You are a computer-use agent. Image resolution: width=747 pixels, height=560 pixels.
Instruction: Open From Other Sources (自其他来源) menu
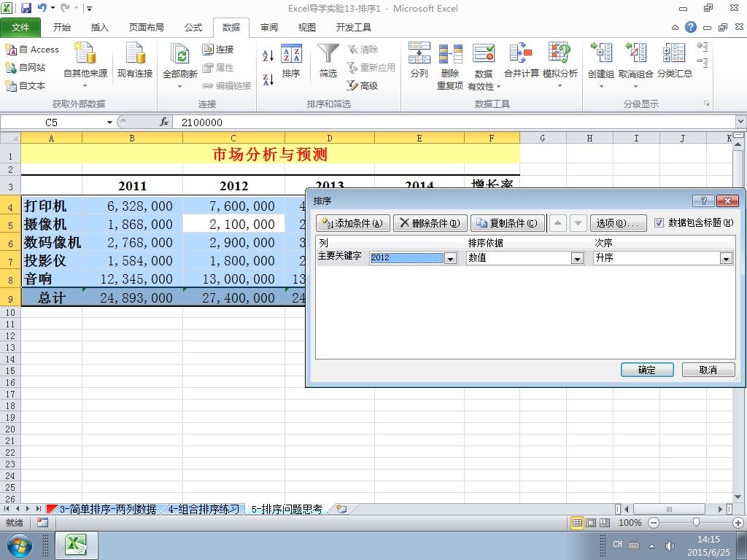[x=85, y=65]
